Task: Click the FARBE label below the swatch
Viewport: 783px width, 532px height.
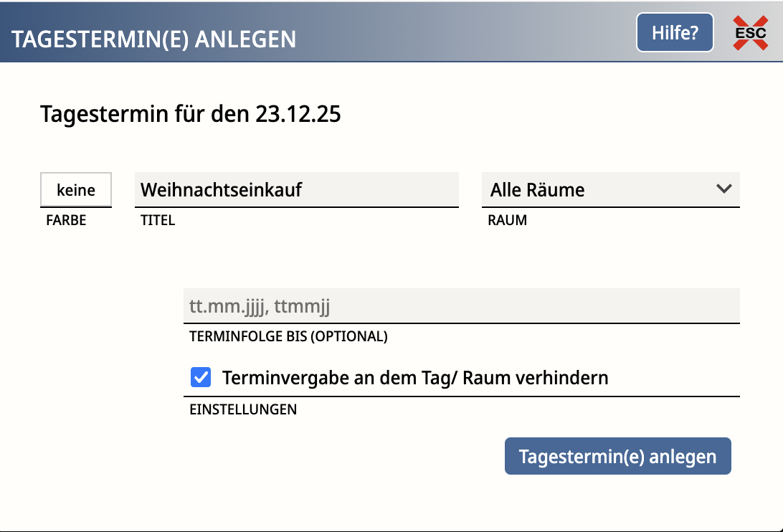Action: click(66, 221)
